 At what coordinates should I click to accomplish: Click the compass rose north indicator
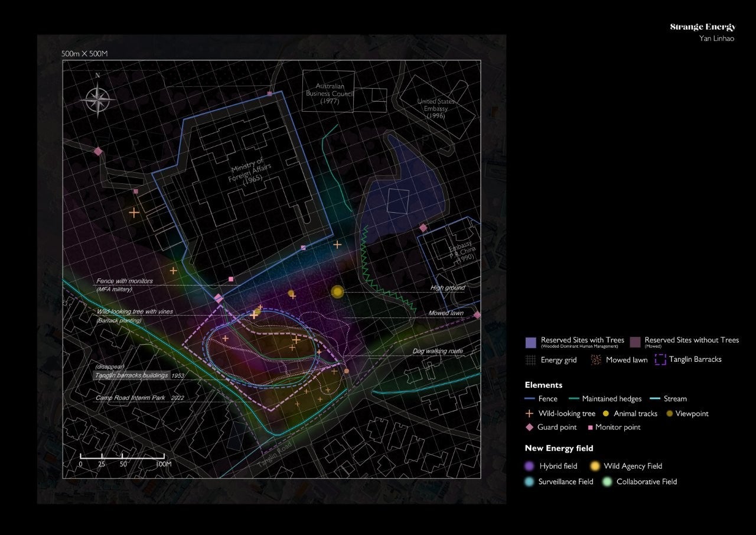pyautogui.click(x=98, y=98)
